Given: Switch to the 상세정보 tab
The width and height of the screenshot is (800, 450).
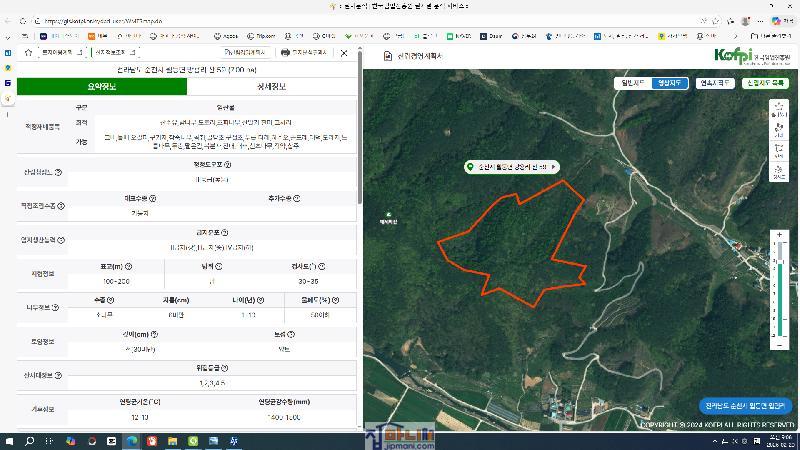Looking at the screenshot, I should [272, 87].
